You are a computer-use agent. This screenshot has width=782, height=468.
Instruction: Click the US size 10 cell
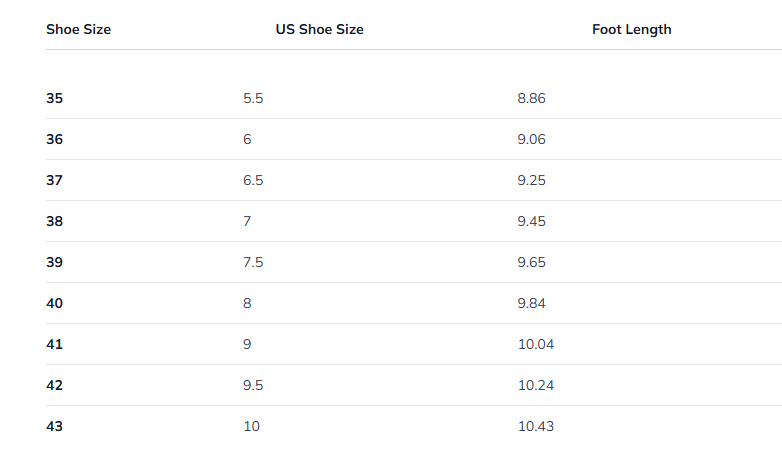[251, 426]
